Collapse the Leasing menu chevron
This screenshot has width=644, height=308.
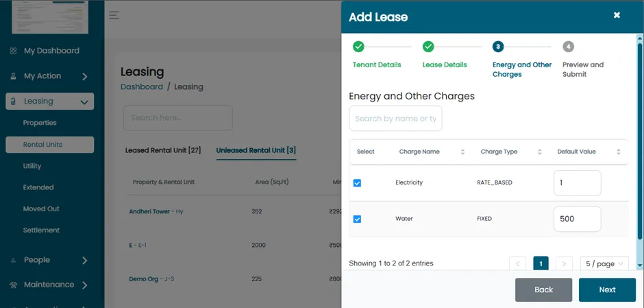click(84, 102)
